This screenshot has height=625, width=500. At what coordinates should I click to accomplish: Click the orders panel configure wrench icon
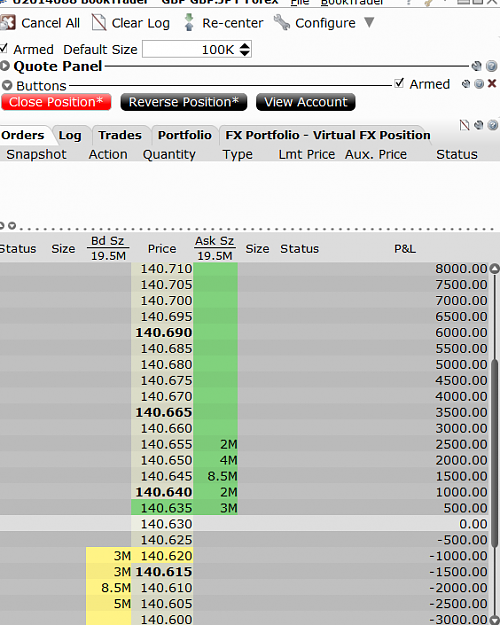coord(478,125)
